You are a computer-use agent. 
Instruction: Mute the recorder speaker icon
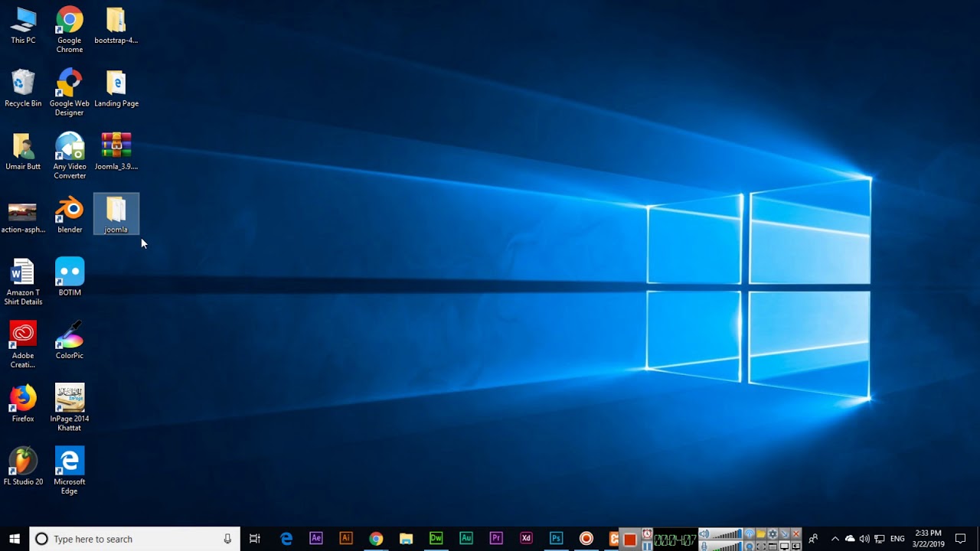pyautogui.click(x=704, y=533)
